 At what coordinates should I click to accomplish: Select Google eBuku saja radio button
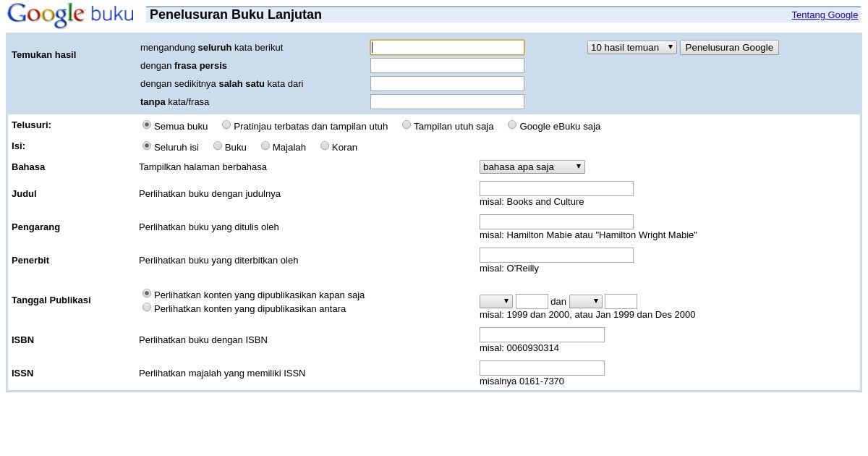(512, 125)
